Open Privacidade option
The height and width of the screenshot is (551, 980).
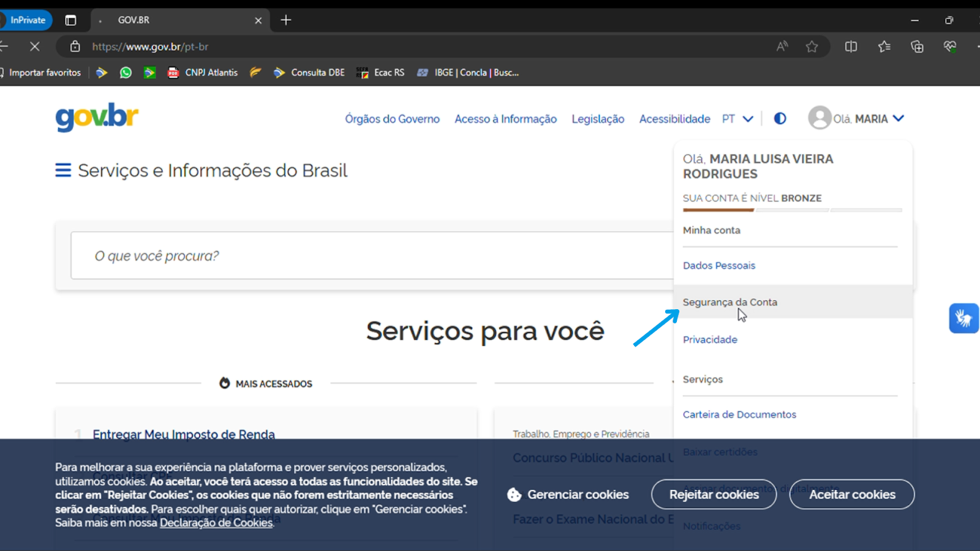tap(710, 339)
